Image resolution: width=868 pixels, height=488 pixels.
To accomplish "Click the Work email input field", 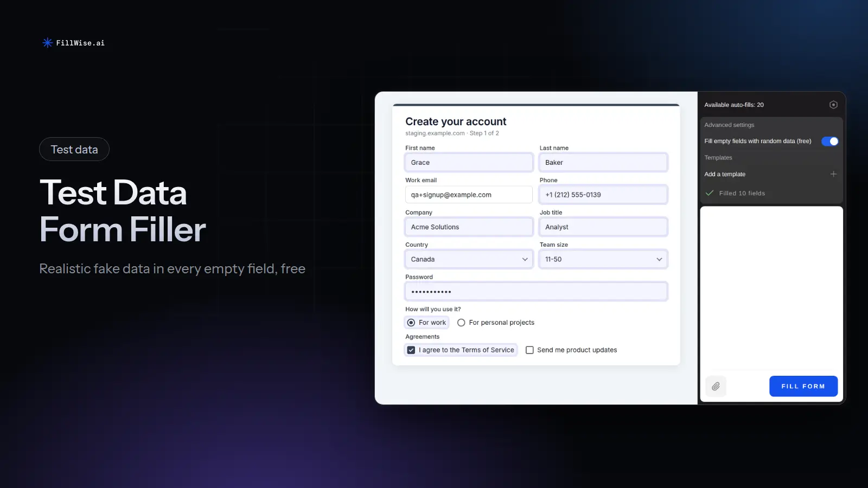I will (x=469, y=195).
